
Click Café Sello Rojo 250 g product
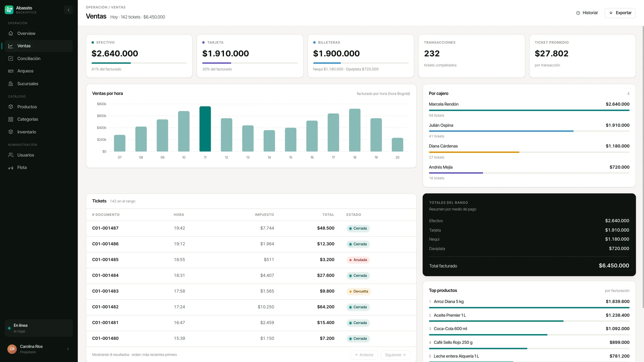(x=529, y=344)
